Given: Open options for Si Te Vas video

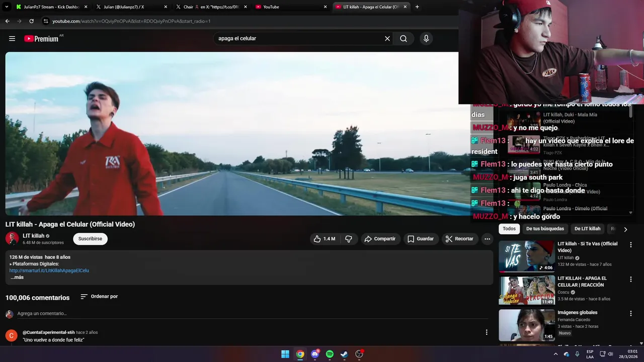Looking at the screenshot, I should (630, 245).
